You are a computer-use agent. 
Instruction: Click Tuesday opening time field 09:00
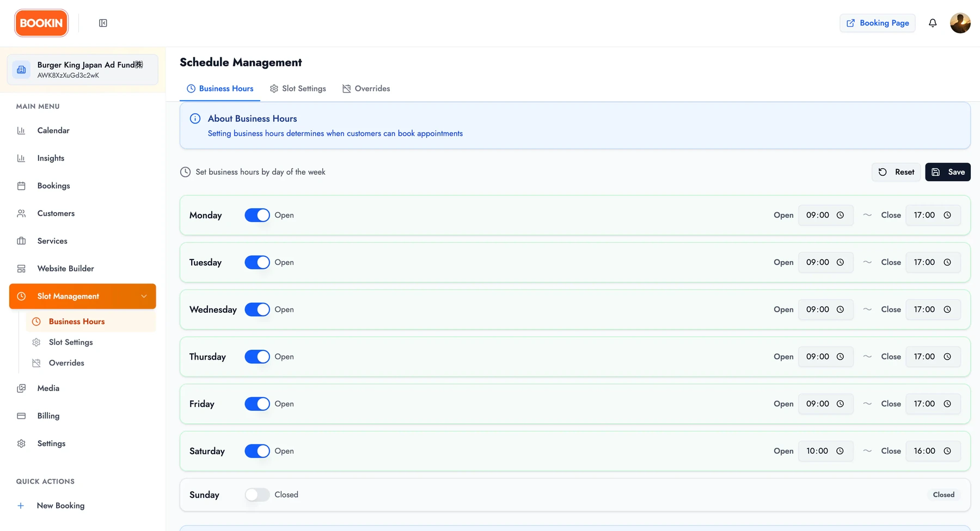[825, 262]
